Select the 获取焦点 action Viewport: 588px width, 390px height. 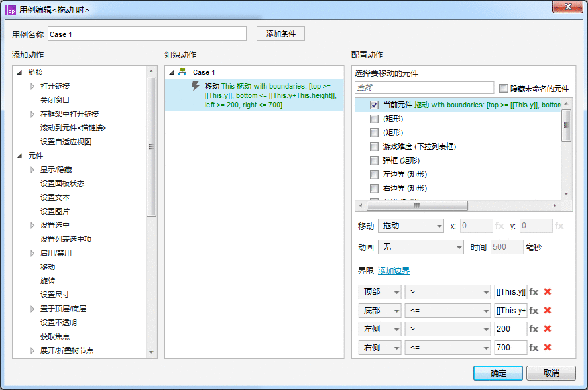pos(55,336)
